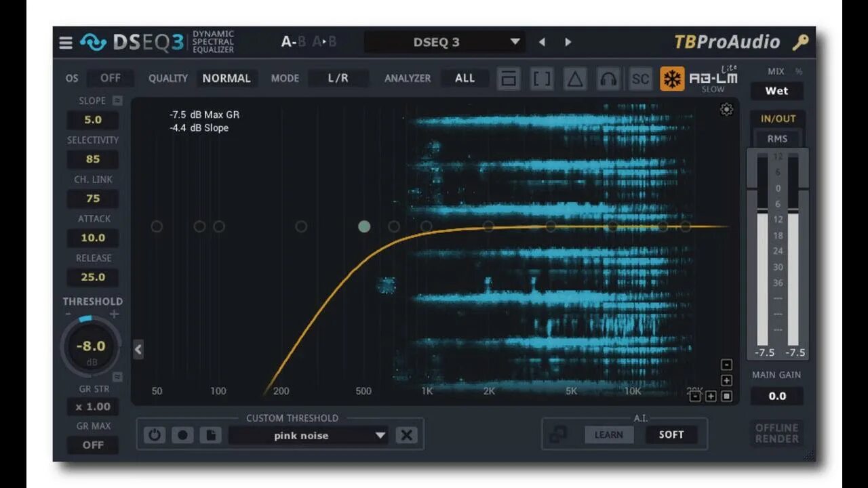868x488 pixels.
Task: Open the hamburger main menu
Action: click(x=66, y=43)
